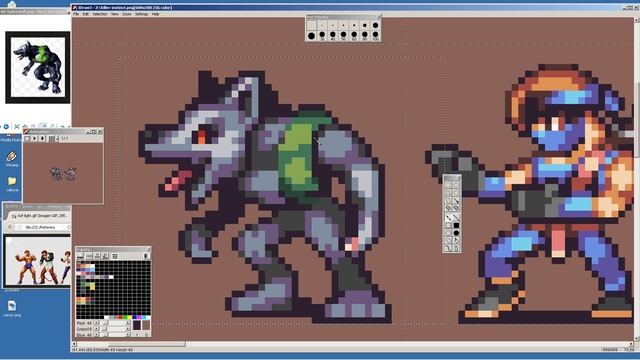Select the filled black rectangle tool
This screenshot has width=640, height=360.
click(x=456, y=225)
